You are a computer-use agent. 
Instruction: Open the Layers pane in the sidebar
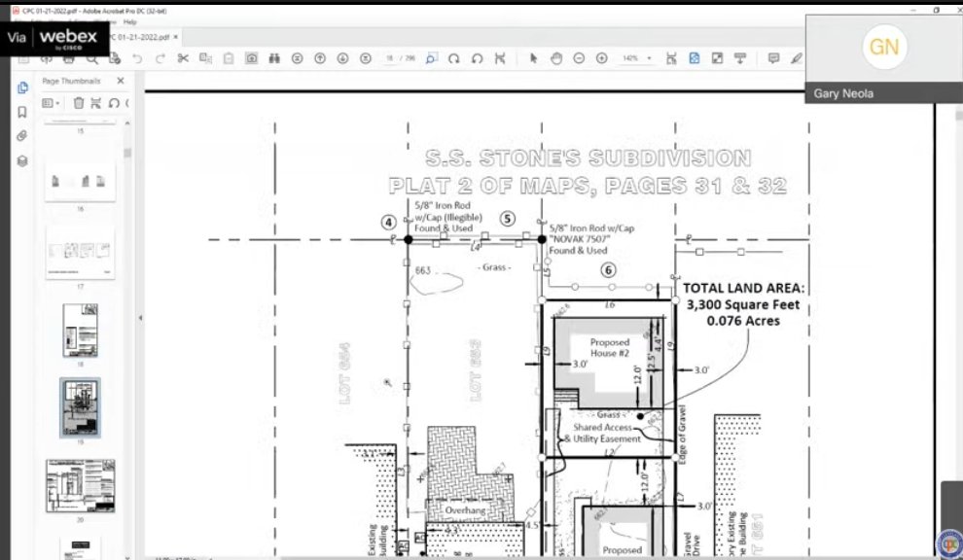point(22,160)
